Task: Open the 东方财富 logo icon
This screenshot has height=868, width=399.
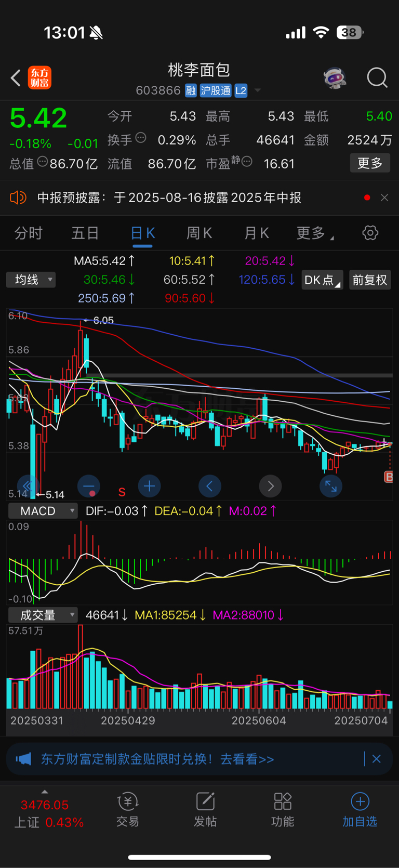Action: (x=39, y=77)
